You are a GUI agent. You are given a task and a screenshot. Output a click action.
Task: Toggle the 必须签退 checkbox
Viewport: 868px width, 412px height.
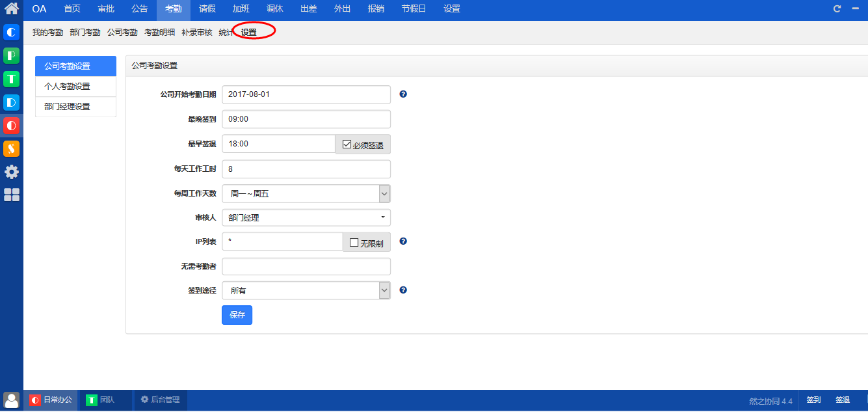pos(347,144)
